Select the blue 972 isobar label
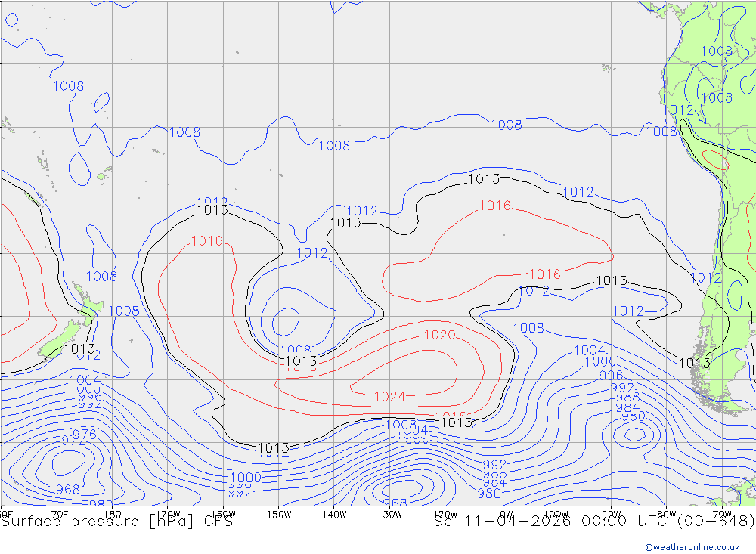The width and height of the screenshot is (756, 554). click(73, 441)
